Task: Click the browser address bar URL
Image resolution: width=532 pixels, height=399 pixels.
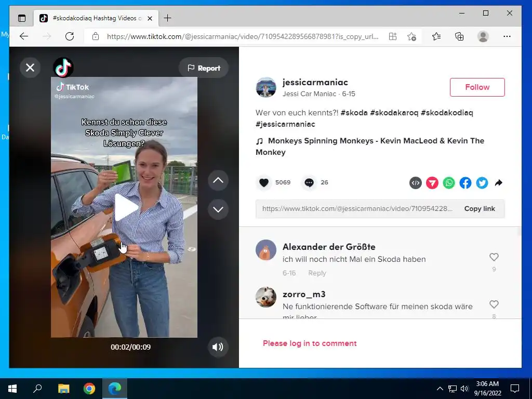Action: (x=243, y=36)
